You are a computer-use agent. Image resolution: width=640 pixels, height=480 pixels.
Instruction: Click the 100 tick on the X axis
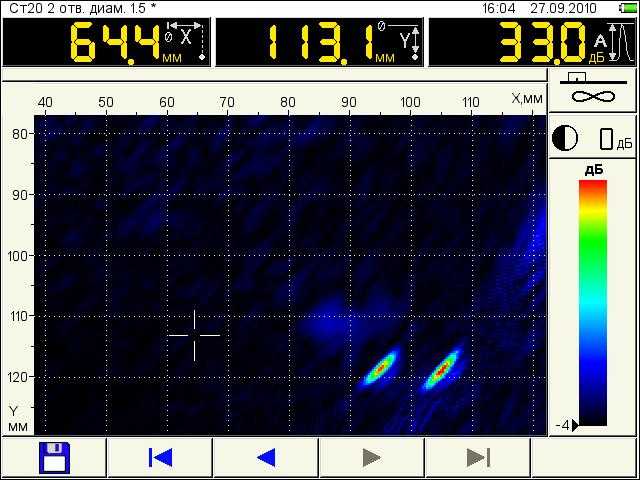coord(410,102)
